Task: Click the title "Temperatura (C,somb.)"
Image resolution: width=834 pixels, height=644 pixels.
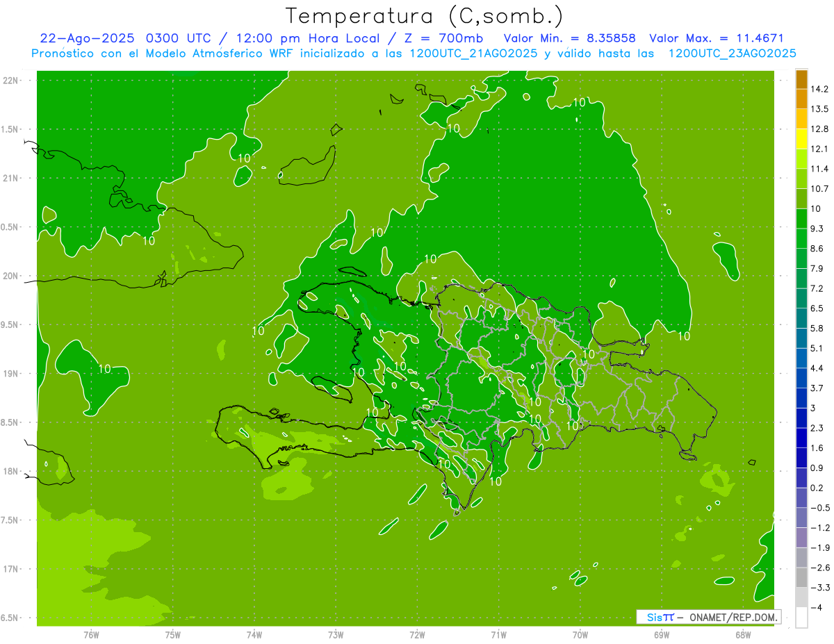Action: pos(424,16)
